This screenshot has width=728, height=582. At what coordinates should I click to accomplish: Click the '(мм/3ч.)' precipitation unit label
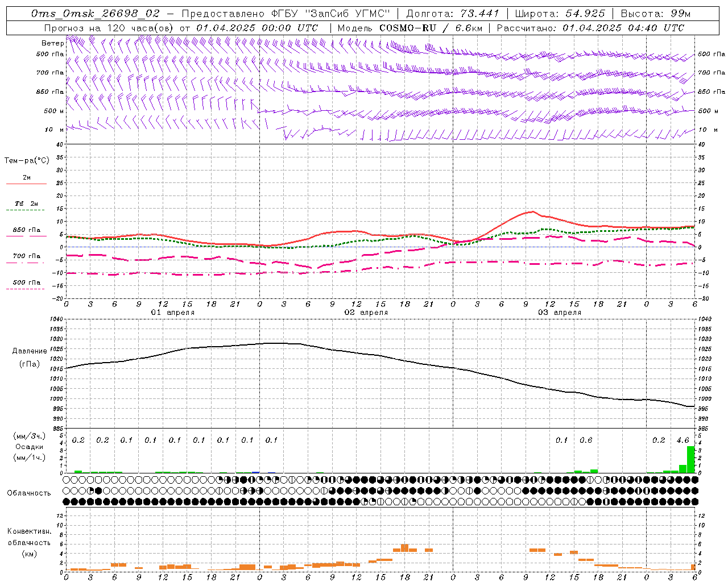(x=28, y=436)
